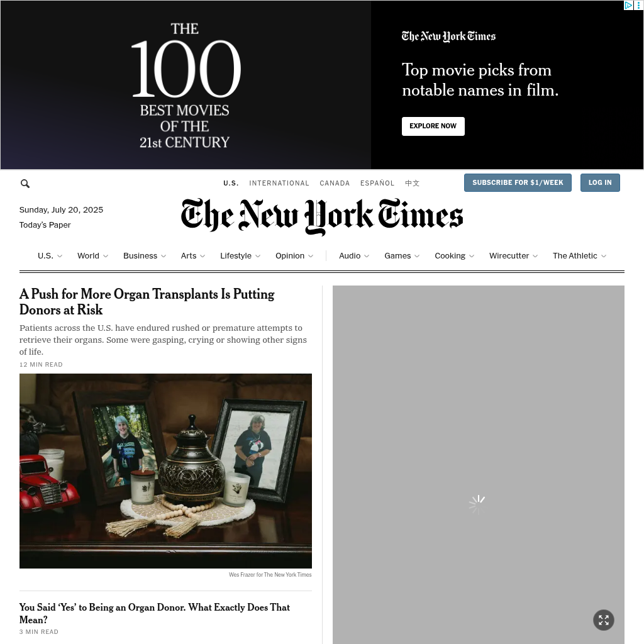Expand the Arts menu chevron
644x644 pixels.
pyautogui.click(x=203, y=256)
